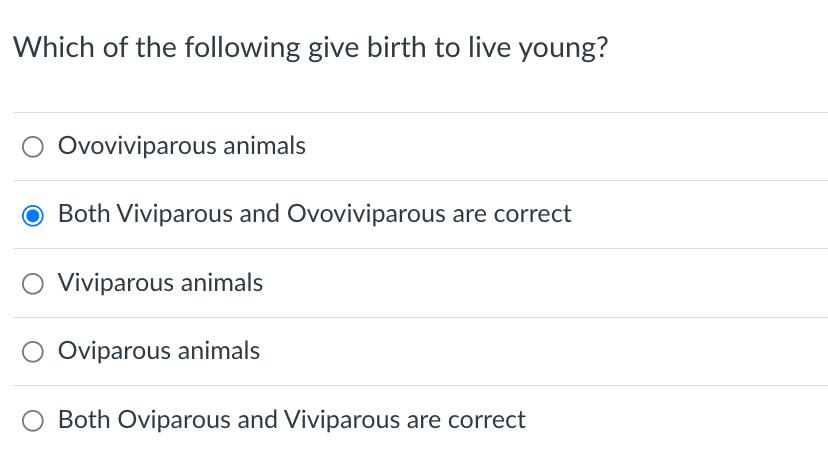828x466 pixels.
Task: Click "correct" in the last answer option
Action: point(487,420)
